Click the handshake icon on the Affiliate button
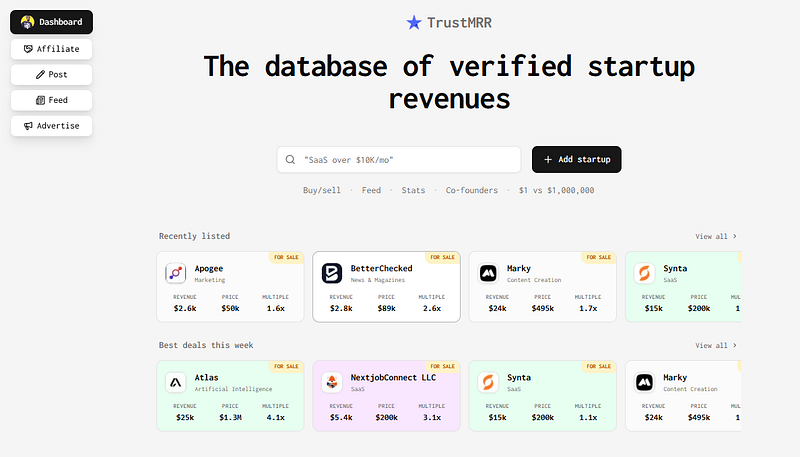This screenshot has width=800, height=457. point(28,49)
